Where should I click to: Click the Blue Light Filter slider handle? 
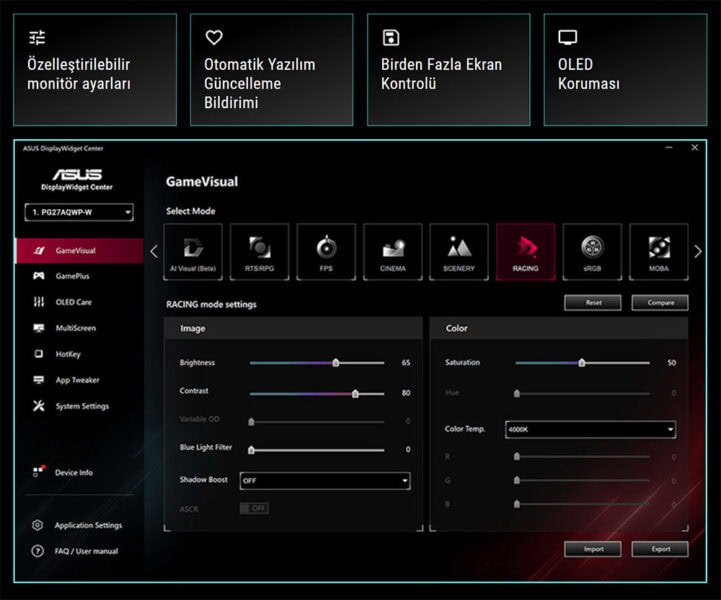[251, 450]
